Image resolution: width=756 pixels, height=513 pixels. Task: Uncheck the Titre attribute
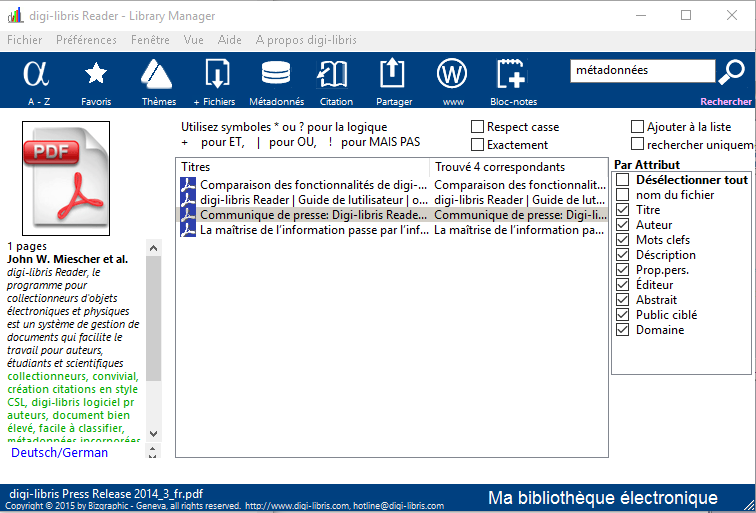click(x=623, y=210)
